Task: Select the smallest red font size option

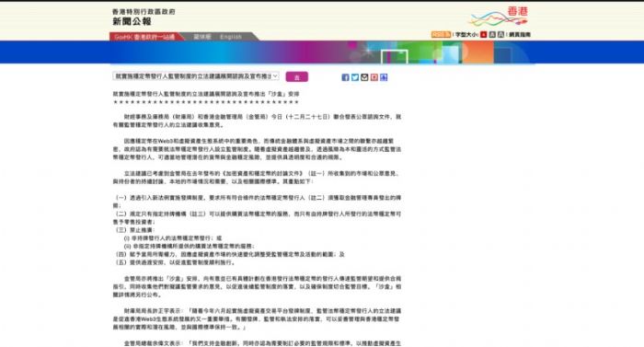Action: [483, 35]
